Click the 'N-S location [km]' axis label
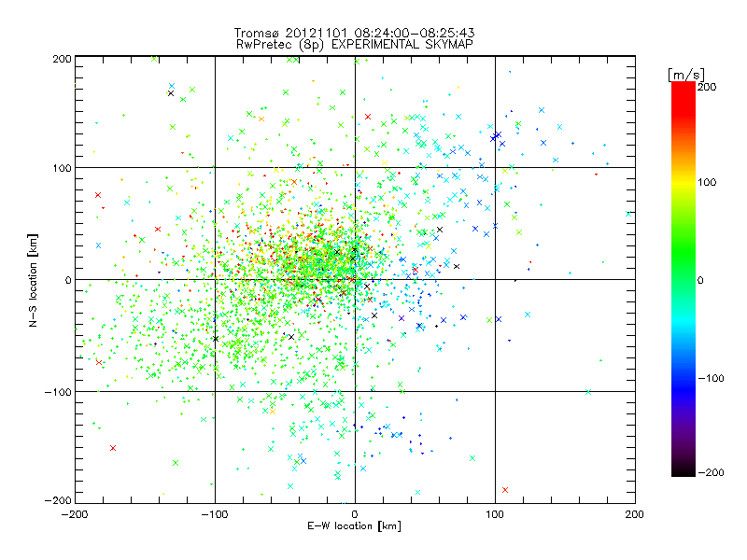This screenshot has width=747, height=560. tap(34, 280)
